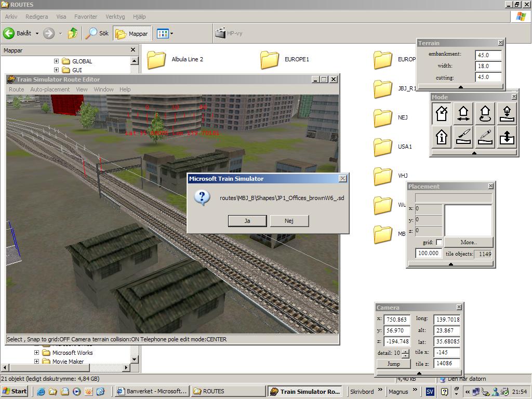The height and width of the screenshot is (399, 532).
Task: Click the terrain width value field
Action: (488, 66)
